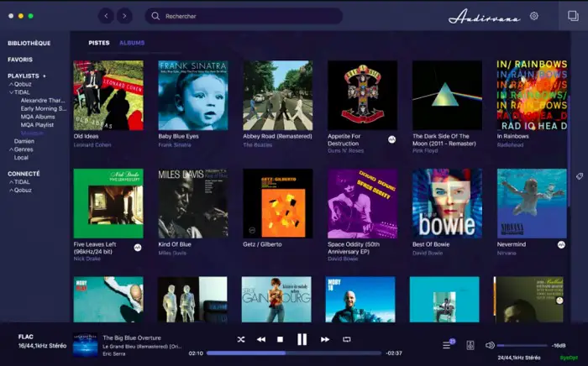
Task: Click the SysOpt status label
Action: [x=569, y=358]
